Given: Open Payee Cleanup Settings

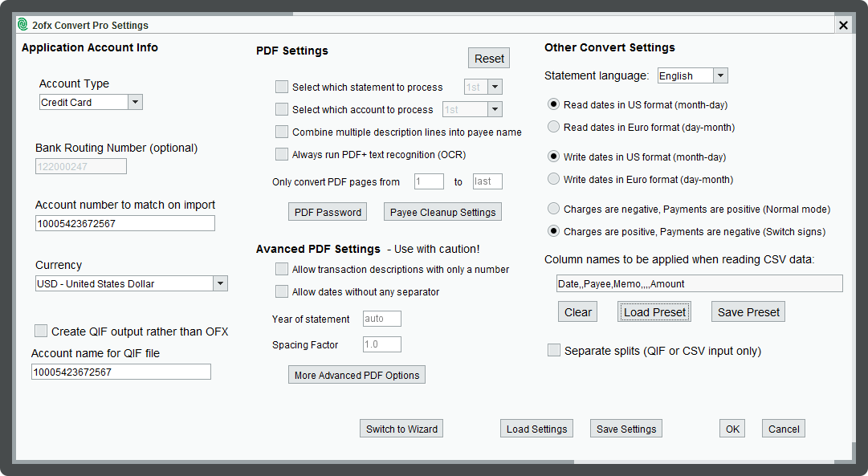Looking at the screenshot, I should 443,212.
